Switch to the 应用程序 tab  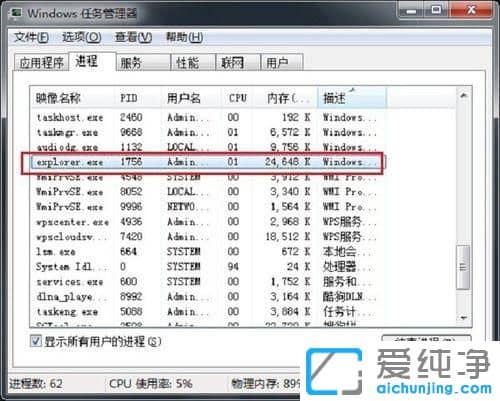coord(42,62)
